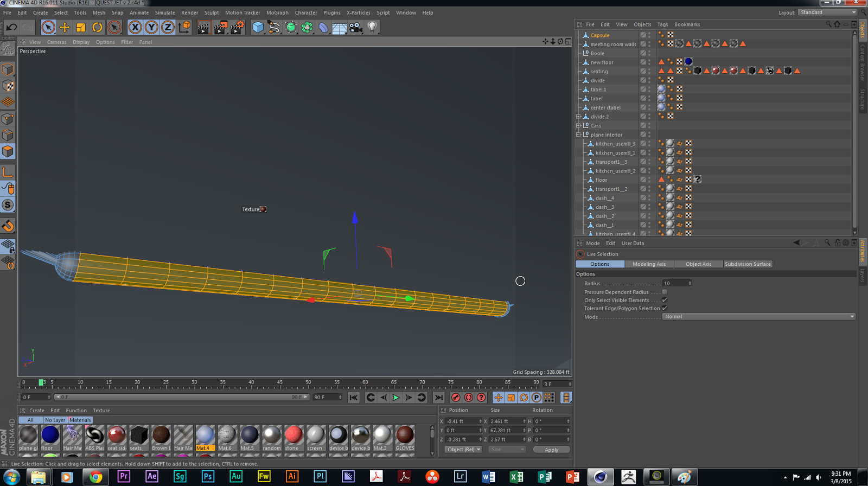Toggle the X-axis lock icon

tap(135, 27)
